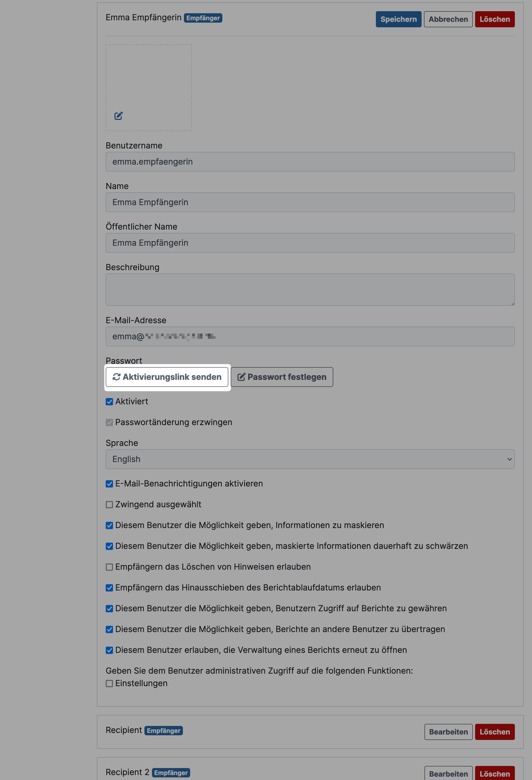
Task: Focus the Benutzername input field
Action: click(310, 162)
